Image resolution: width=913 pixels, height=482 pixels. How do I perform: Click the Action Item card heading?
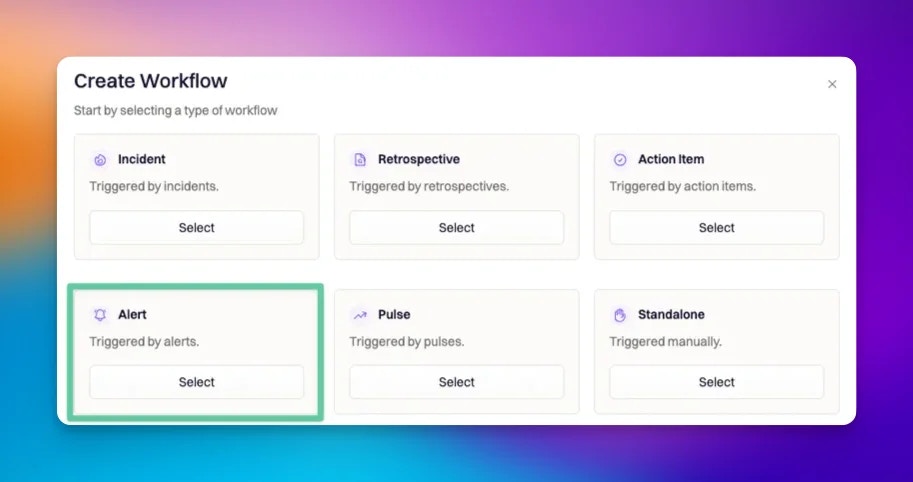pos(671,159)
